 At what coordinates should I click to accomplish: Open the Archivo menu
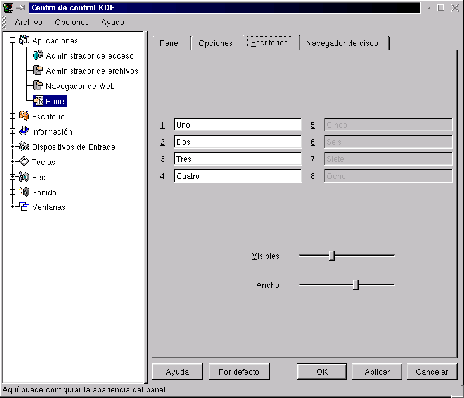point(28,22)
